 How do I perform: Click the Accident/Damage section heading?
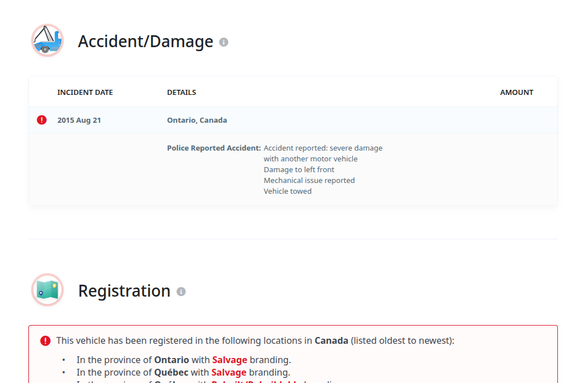pyautogui.click(x=145, y=41)
